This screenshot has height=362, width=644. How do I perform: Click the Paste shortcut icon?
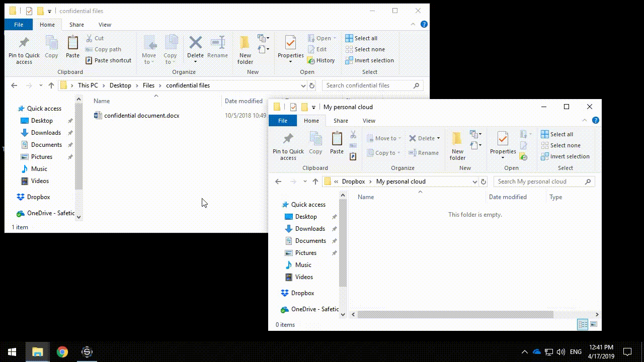point(109,60)
